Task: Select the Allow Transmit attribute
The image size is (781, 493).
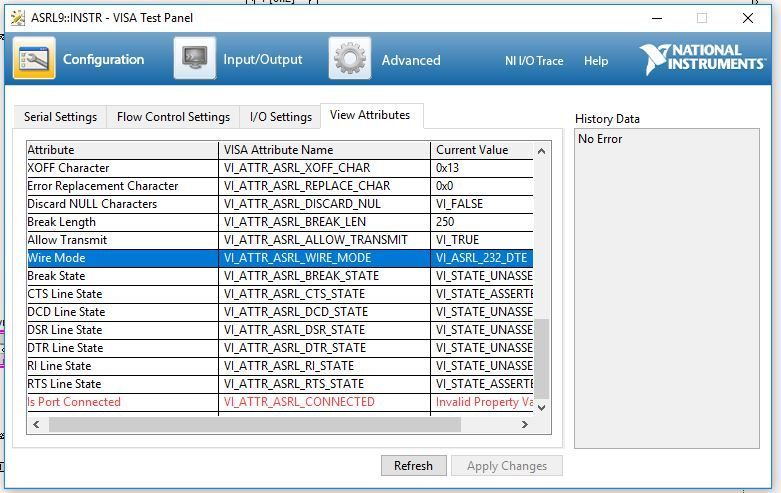Action: tap(280, 240)
